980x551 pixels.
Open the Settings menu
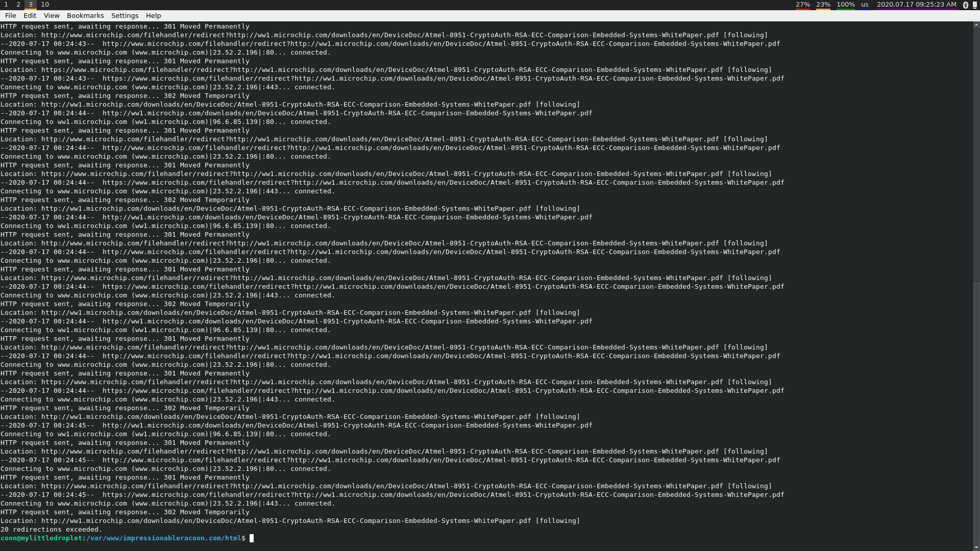click(125, 16)
